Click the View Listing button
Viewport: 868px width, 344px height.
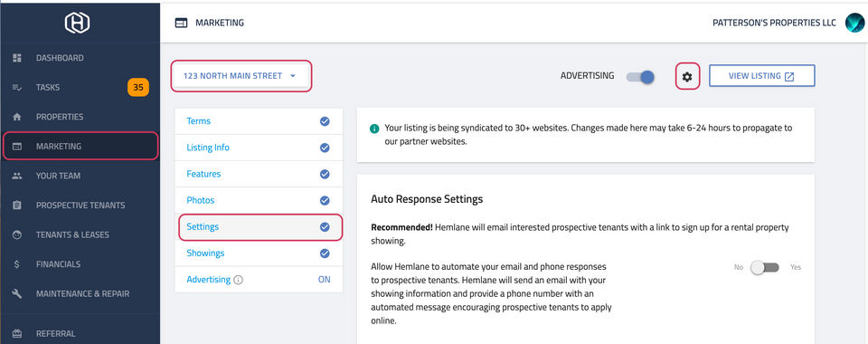click(x=761, y=76)
